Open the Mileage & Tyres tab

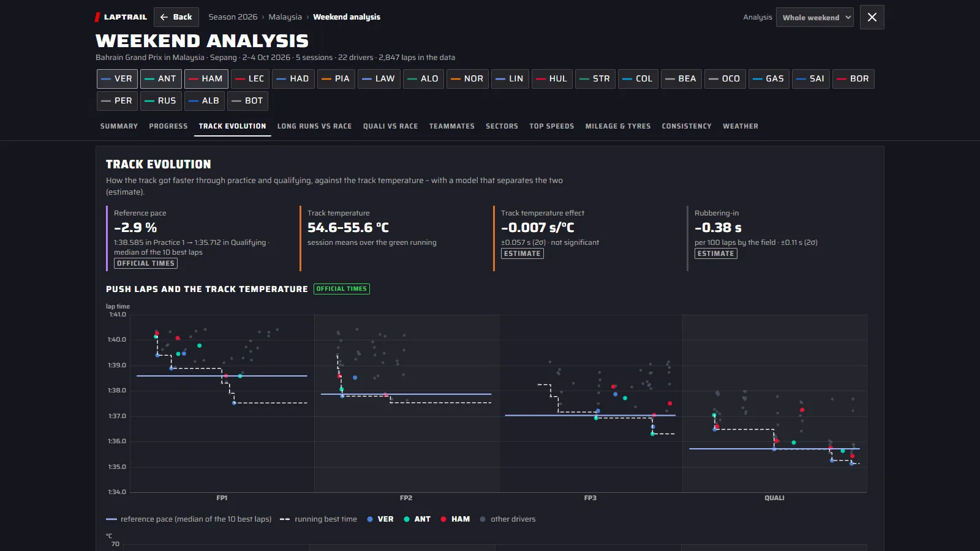[x=618, y=126]
